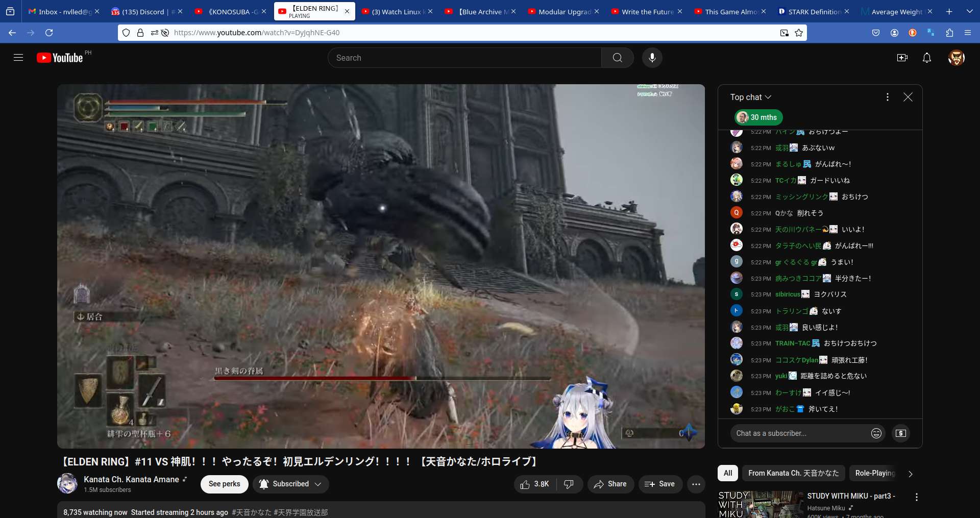Go forward in browser history
Image resolution: width=980 pixels, height=518 pixels.
[x=31, y=33]
